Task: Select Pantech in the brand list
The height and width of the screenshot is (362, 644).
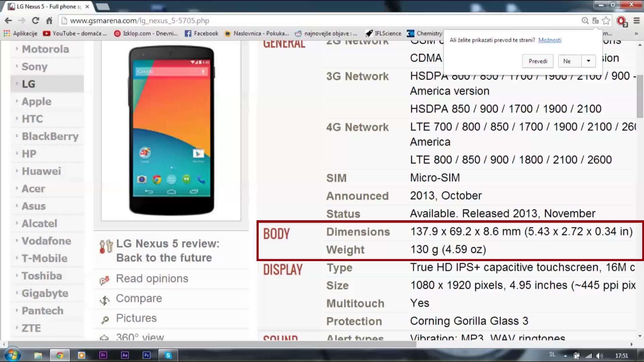Action: 43,311
